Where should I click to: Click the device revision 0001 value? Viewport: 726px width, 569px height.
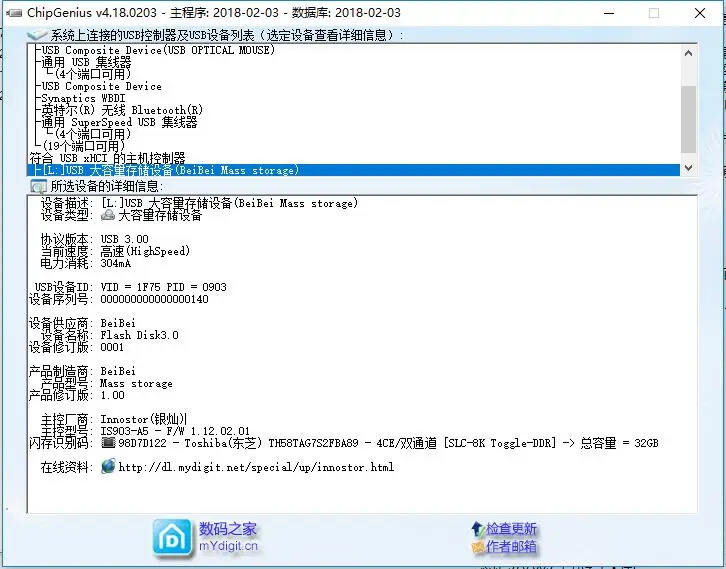(x=112, y=347)
